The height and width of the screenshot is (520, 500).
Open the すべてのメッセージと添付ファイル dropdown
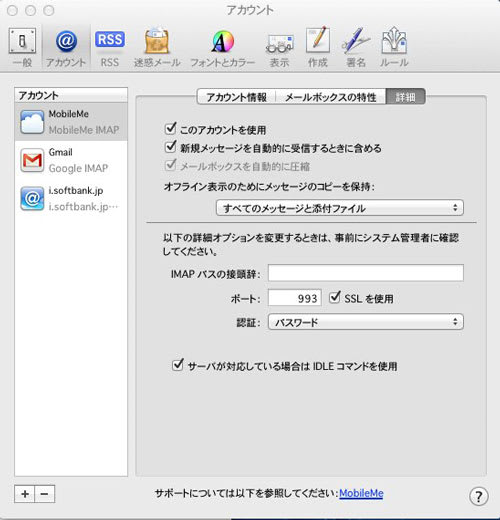(x=340, y=208)
